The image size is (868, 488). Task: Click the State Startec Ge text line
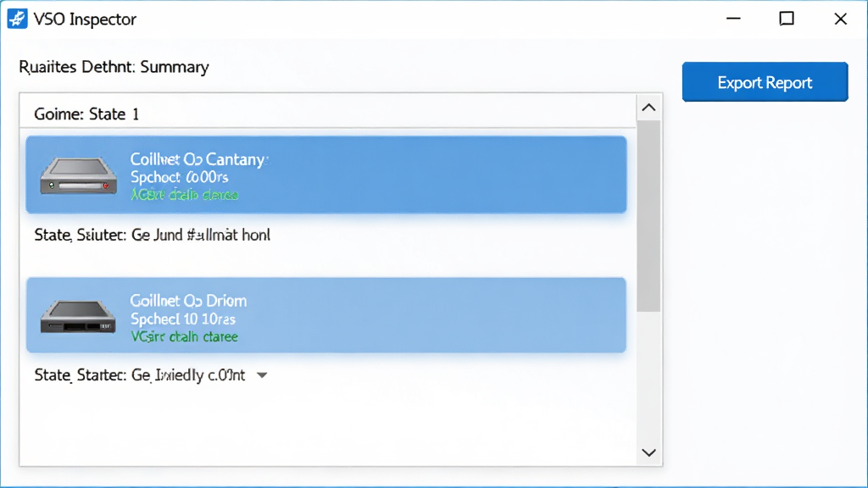[140, 375]
